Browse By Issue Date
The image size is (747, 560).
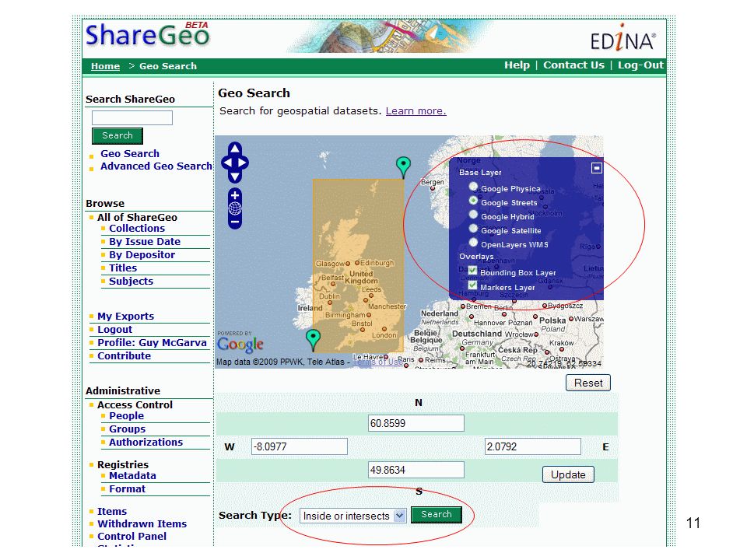pyautogui.click(x=145, y=242)
